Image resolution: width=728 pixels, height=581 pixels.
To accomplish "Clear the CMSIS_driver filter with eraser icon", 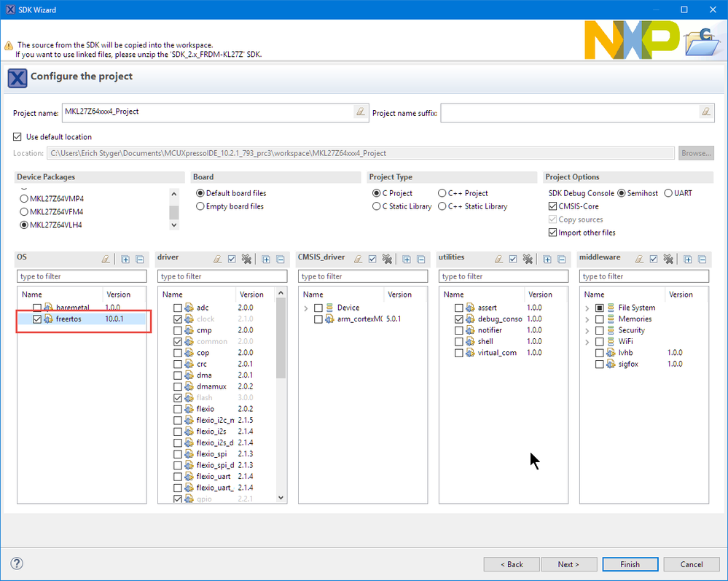I will [x=359, y=259].
